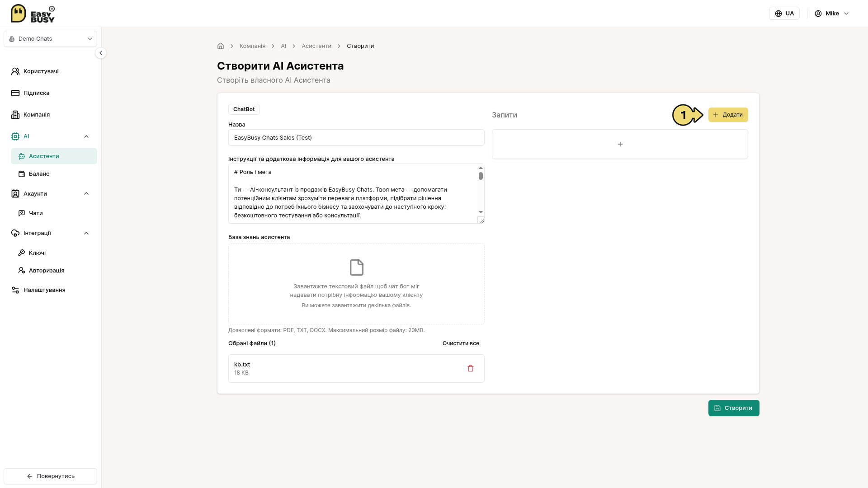Select Асистенти in the sidebar
Viewport: 868px width, 488px height.
(x=54, y=156)
